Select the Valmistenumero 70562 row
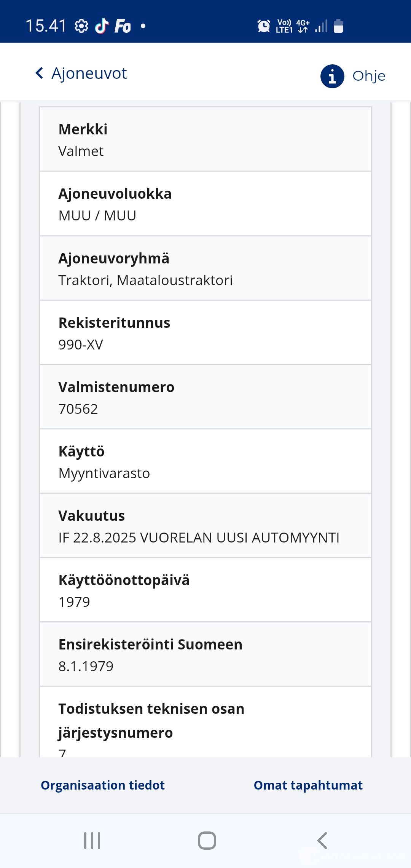 coord(205,397)
